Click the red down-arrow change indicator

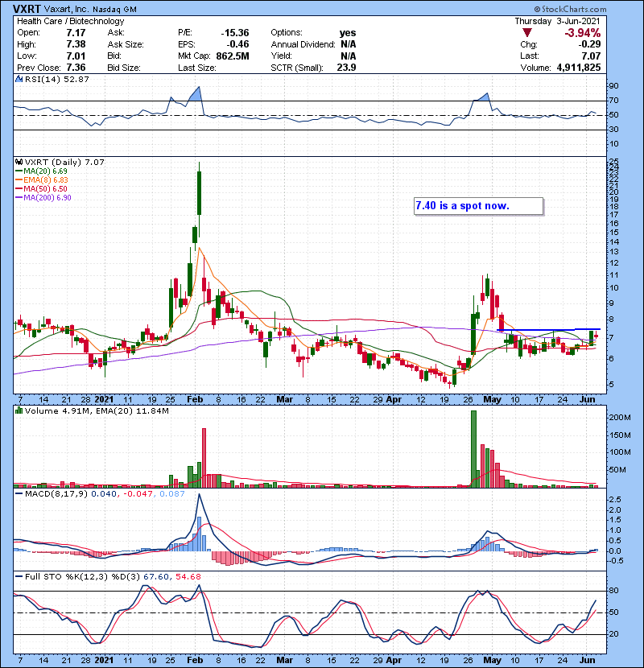tap(527, 33)
